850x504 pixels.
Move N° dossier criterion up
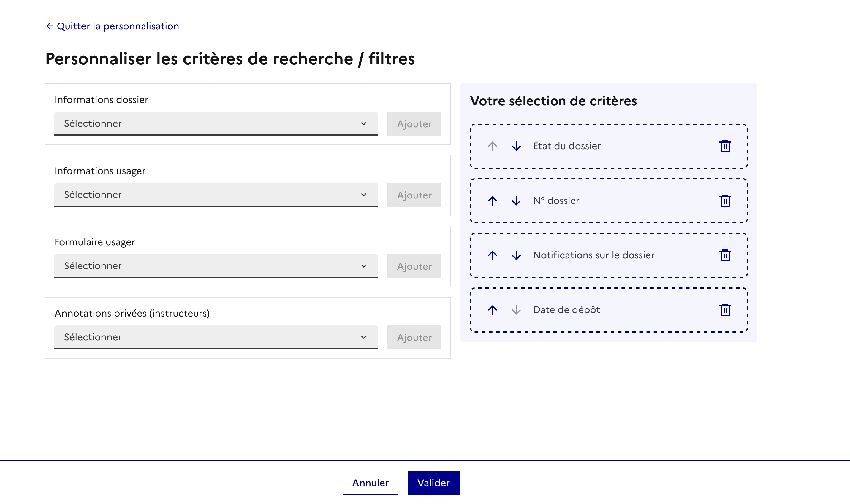click(492, 201)
